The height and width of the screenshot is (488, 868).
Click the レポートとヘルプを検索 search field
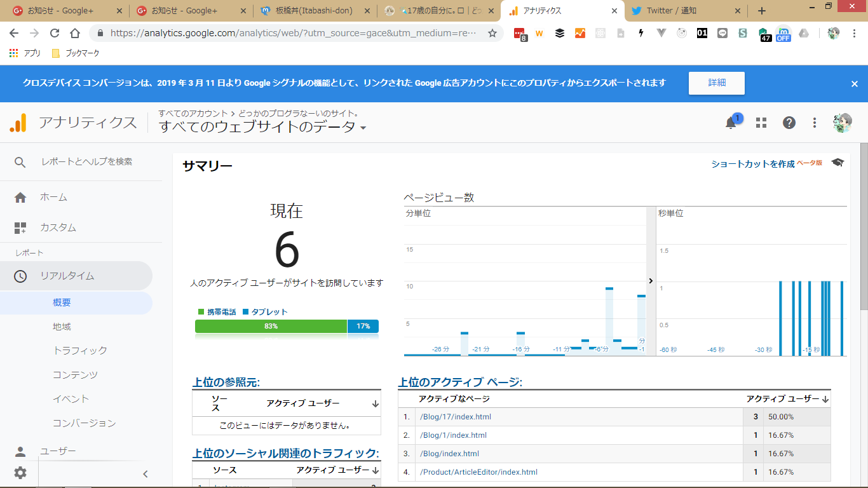(87, 162)
